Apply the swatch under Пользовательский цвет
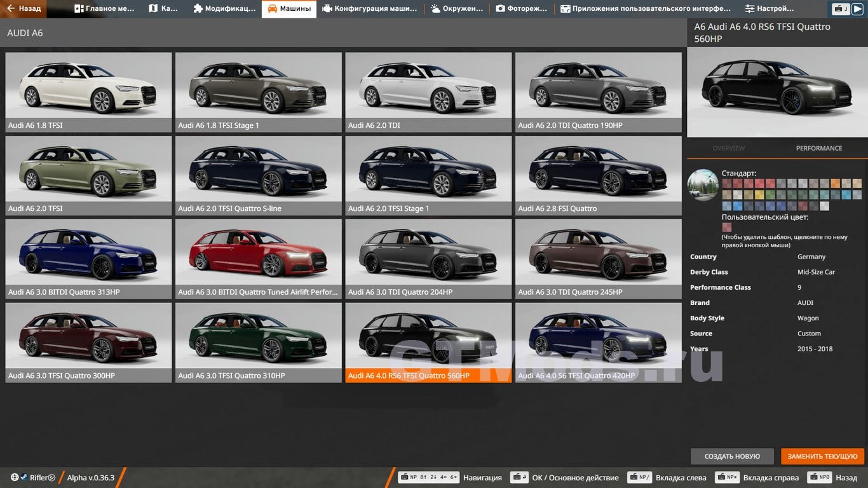Image resolution: width=868 pixels, height=488 pixels. (x=727, y=227)
